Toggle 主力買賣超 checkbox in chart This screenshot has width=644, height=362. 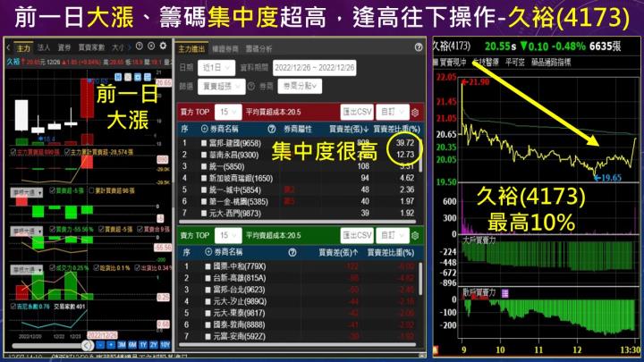click(13, 152)
